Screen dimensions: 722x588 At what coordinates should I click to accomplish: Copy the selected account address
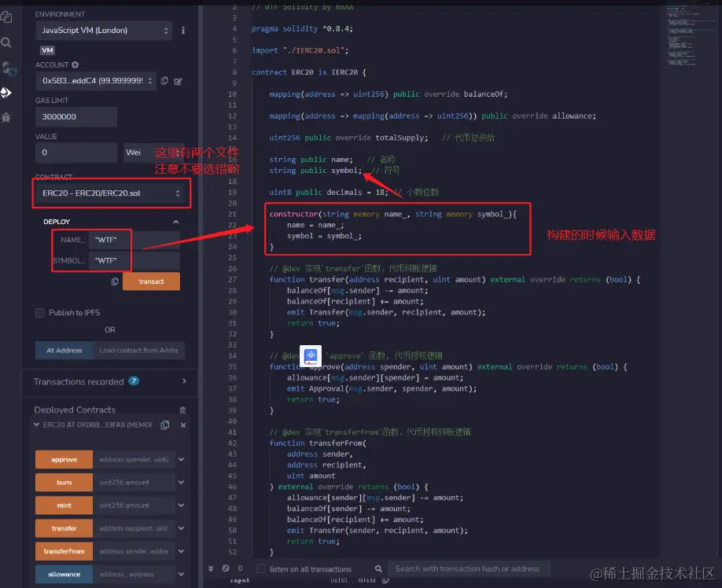(164, 81)
